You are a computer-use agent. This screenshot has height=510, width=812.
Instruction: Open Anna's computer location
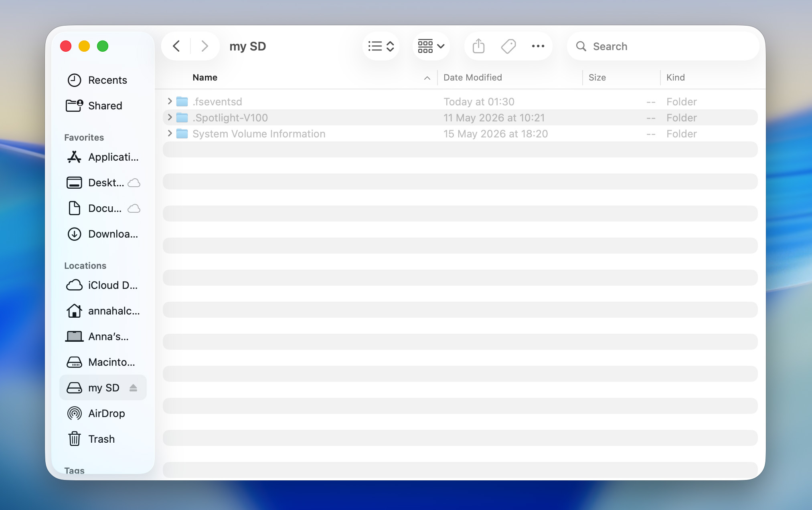point(103,337)
